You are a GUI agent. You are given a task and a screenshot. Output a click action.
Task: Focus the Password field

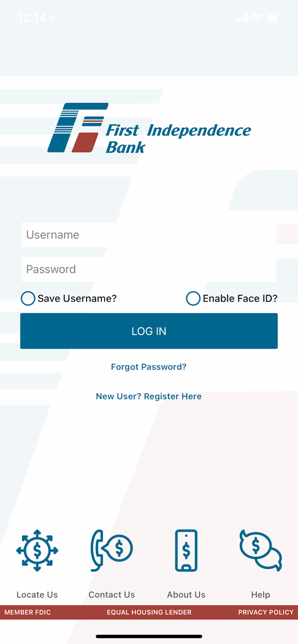pyautogui.click(x=149, y=269)
